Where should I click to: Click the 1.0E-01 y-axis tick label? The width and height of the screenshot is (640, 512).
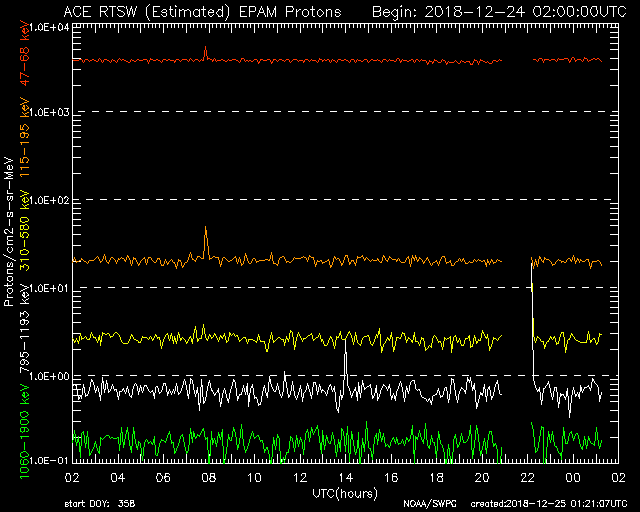click(47, 460)
